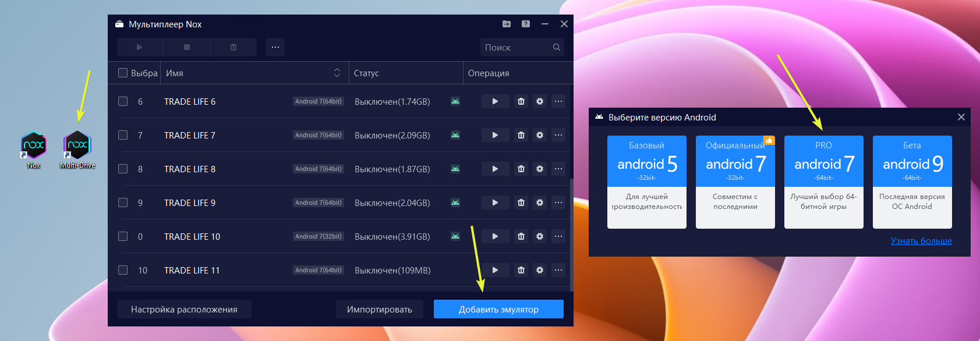
Task: Follow the Узнать больше link
Action: (x=921, y=241)
